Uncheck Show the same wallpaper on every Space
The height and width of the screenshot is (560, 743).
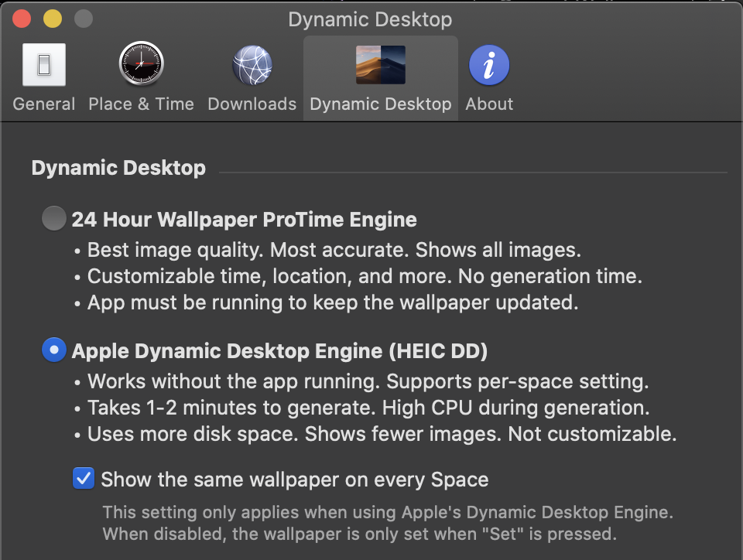tap(84, 478)
